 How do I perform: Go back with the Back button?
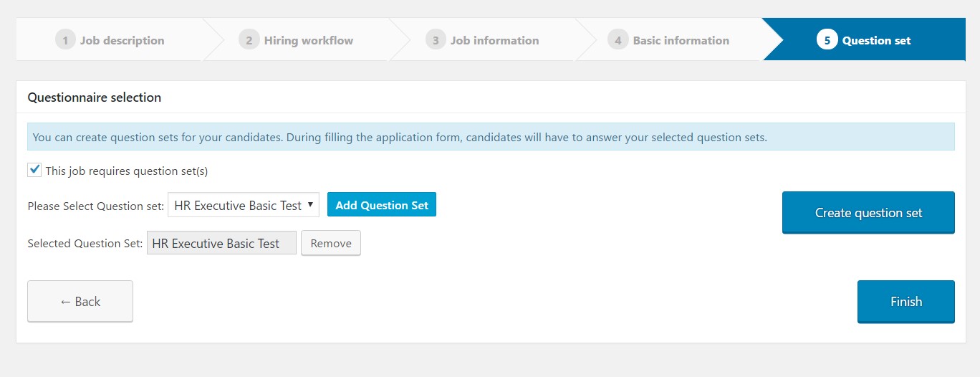point(80,302)
